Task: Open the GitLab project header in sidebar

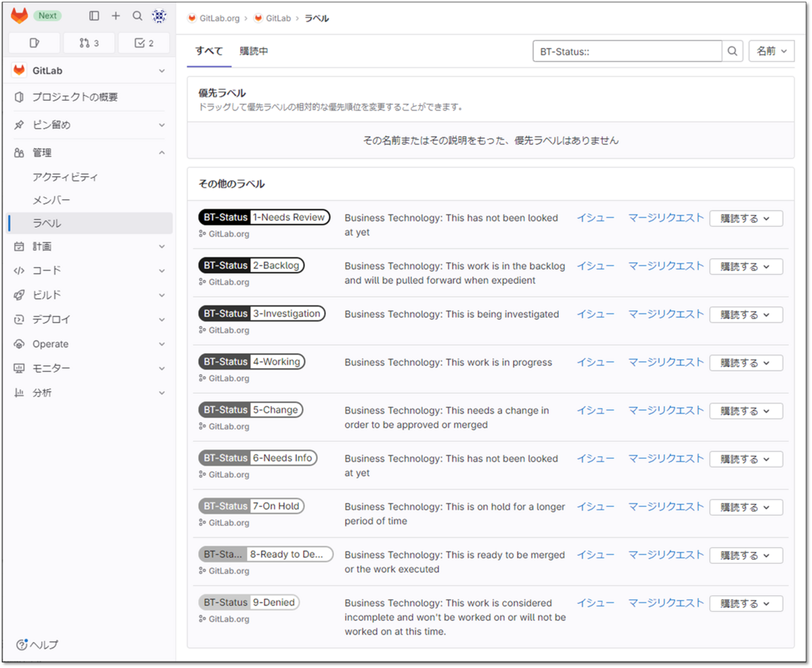Action: [90, 70]
